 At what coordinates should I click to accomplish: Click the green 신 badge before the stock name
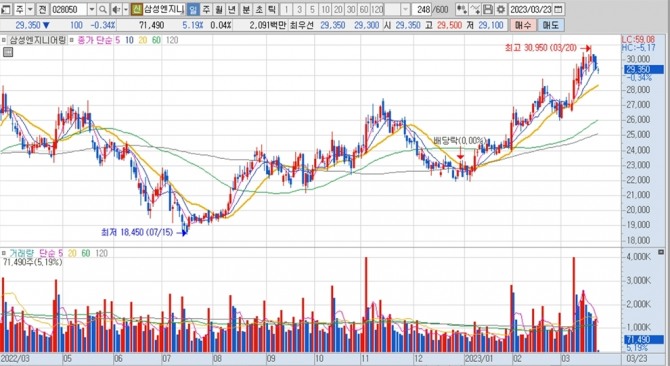[x=137, y=9]
